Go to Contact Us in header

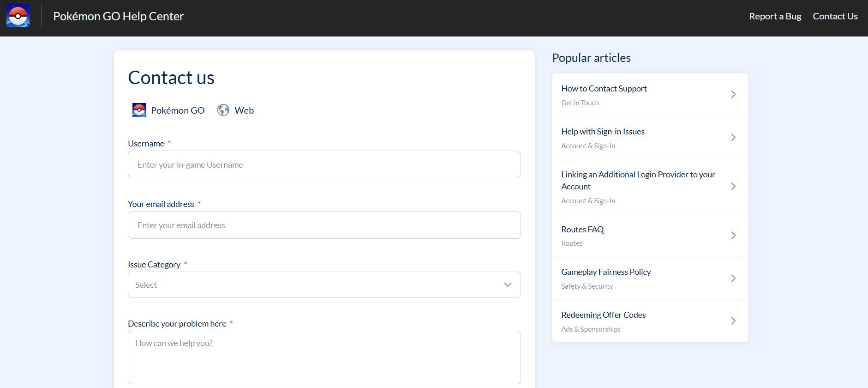(835, 16)
